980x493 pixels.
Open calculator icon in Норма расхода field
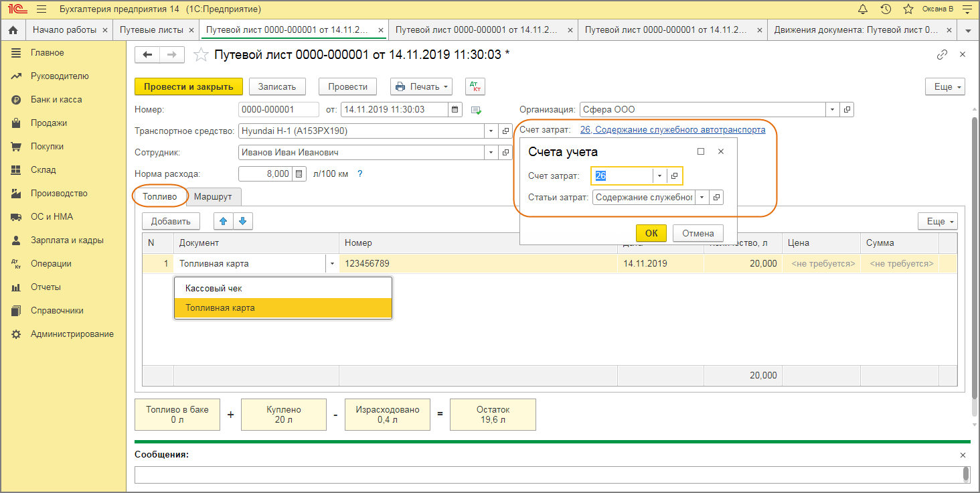(x=299, y=173)
